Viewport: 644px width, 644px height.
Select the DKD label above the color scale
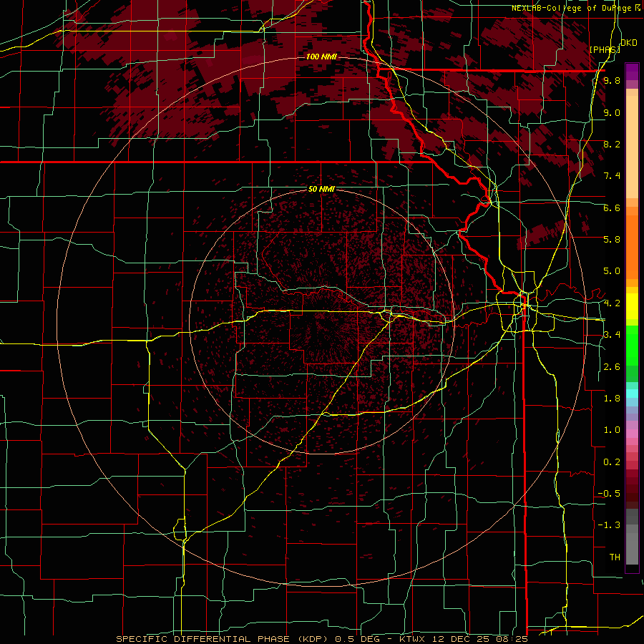pyautogui.click(x=629, y=43)
